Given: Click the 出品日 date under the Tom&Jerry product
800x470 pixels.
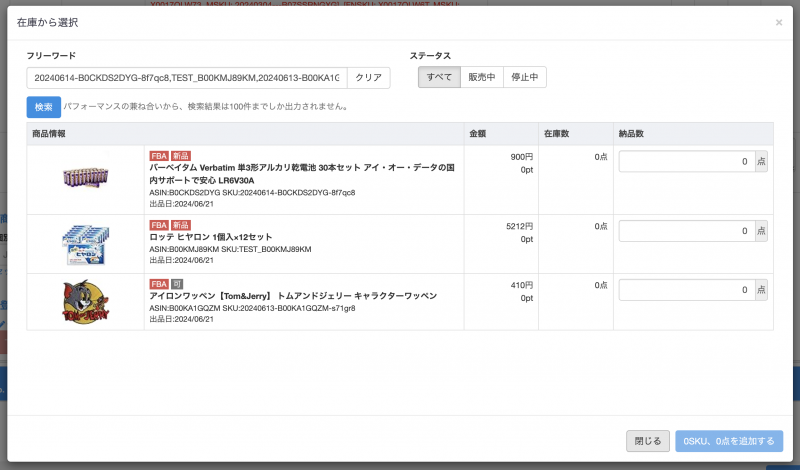Looking at the screenshot, I should pyautogui.click(x=181, y=319).
